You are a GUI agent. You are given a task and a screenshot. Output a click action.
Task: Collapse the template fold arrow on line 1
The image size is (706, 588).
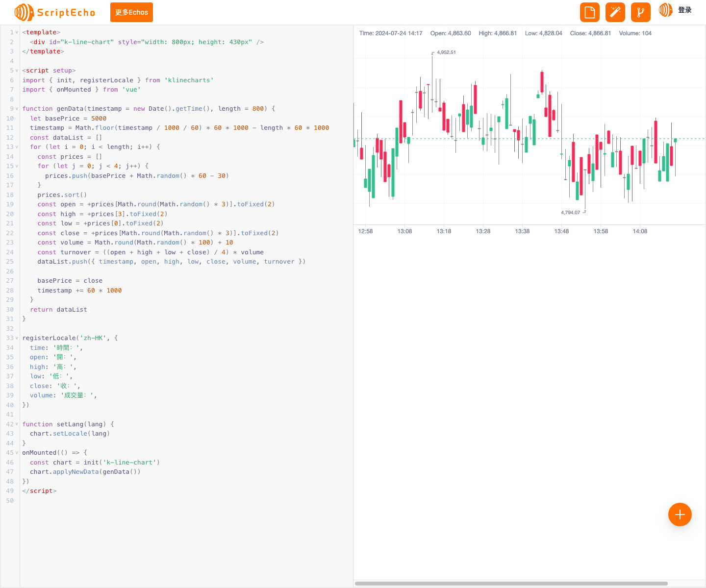(17, 32)
